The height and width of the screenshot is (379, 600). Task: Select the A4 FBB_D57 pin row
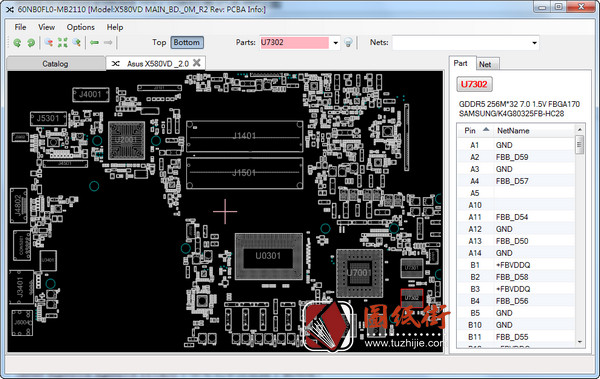tap(516, 181)
